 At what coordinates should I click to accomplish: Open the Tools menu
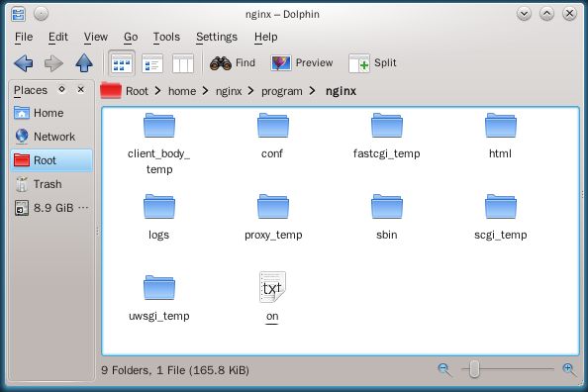pos(166,37)
